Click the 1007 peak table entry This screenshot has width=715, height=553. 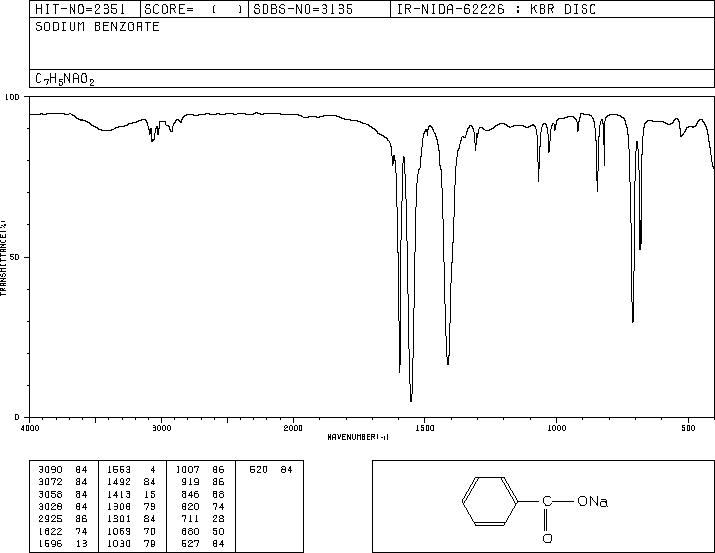pos(200,470)
